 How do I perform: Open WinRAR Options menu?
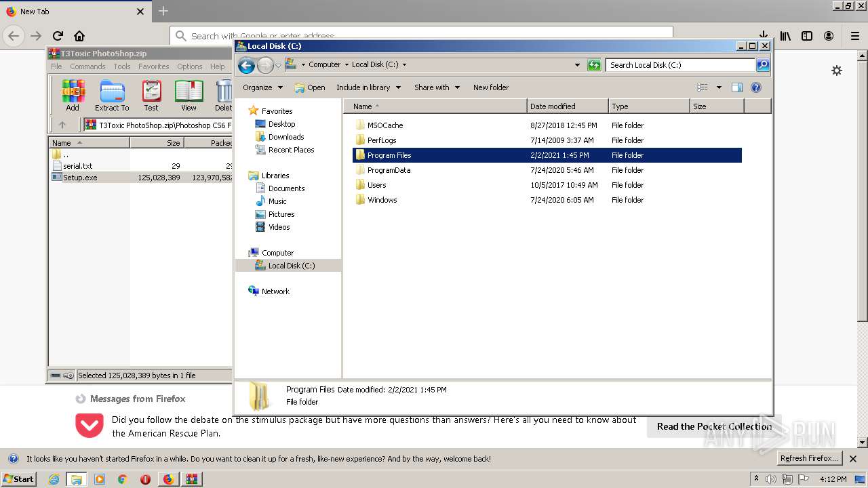(x=190, y=66)
